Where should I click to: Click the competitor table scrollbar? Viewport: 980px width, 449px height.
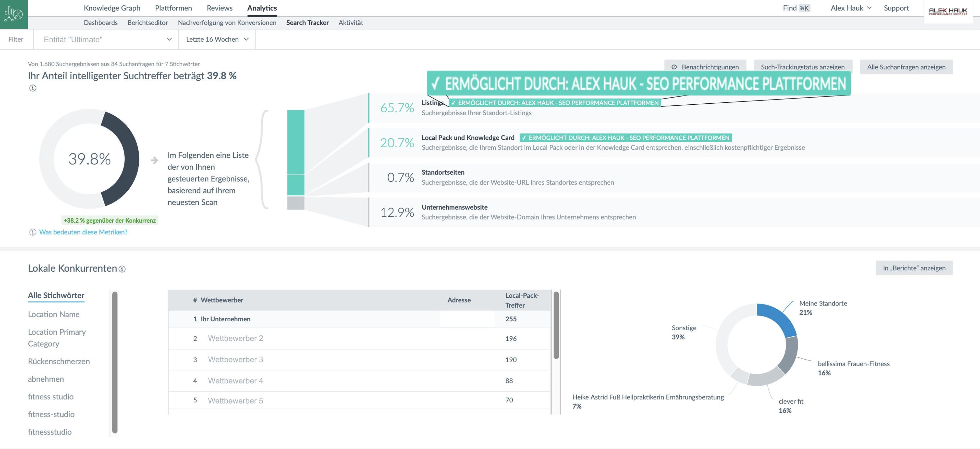[x=556, y=325]
